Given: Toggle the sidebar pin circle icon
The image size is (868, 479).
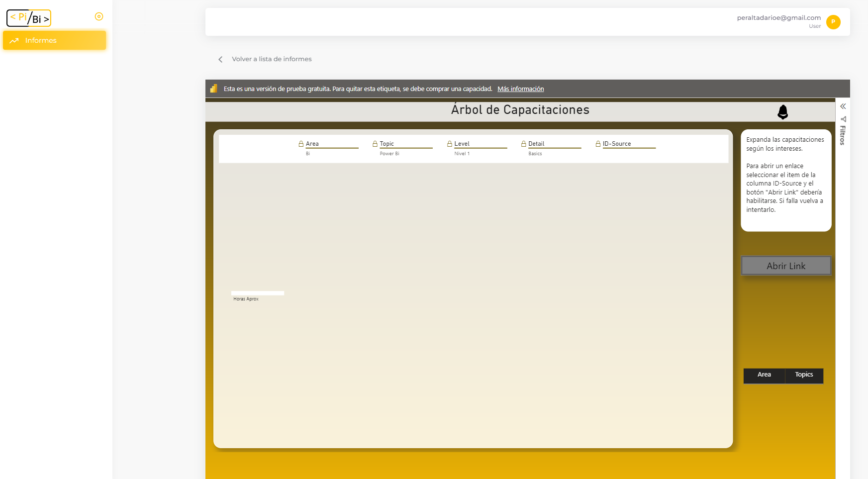Looking at the screenshot, I should pos(99,16).
